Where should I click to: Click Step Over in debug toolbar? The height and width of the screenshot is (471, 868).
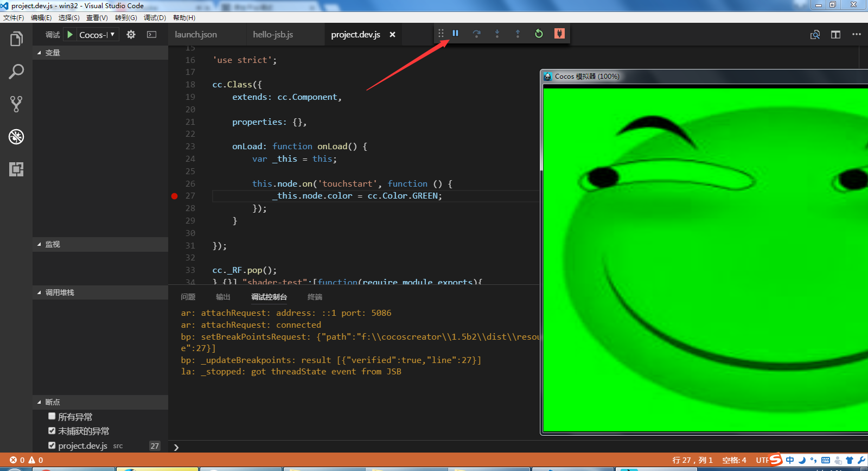tap(476, 34)
